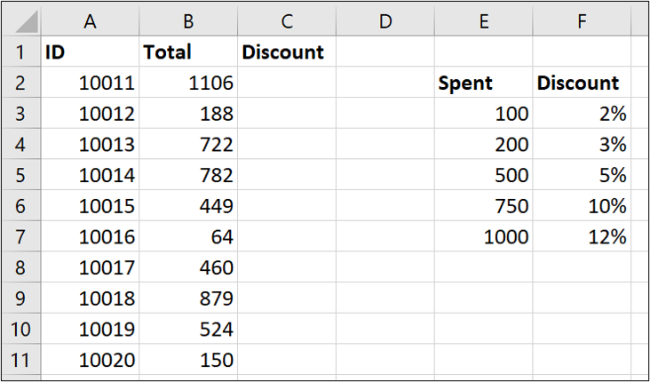This screenshot has width=650, height=382.
Task: Select the Total cell 722
Action: coord(188,144)
